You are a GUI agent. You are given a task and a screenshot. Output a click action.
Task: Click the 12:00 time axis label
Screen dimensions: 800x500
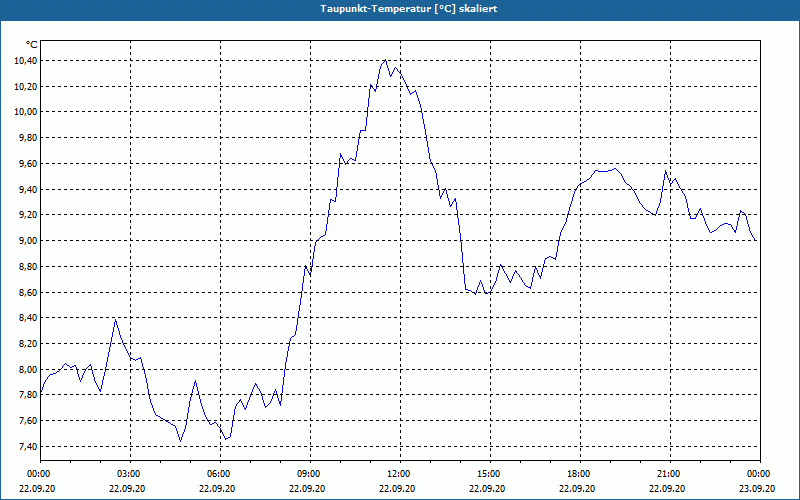pos(400,474)
